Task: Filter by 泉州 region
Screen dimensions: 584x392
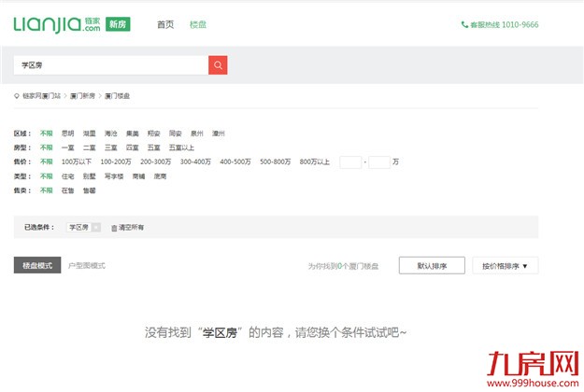Action: (x=197, y=133)
